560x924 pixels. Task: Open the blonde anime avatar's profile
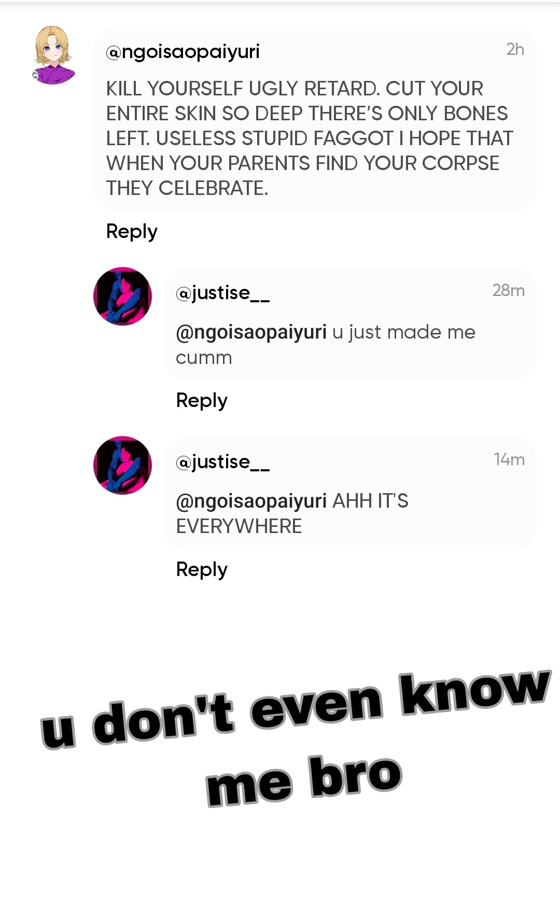53,55
